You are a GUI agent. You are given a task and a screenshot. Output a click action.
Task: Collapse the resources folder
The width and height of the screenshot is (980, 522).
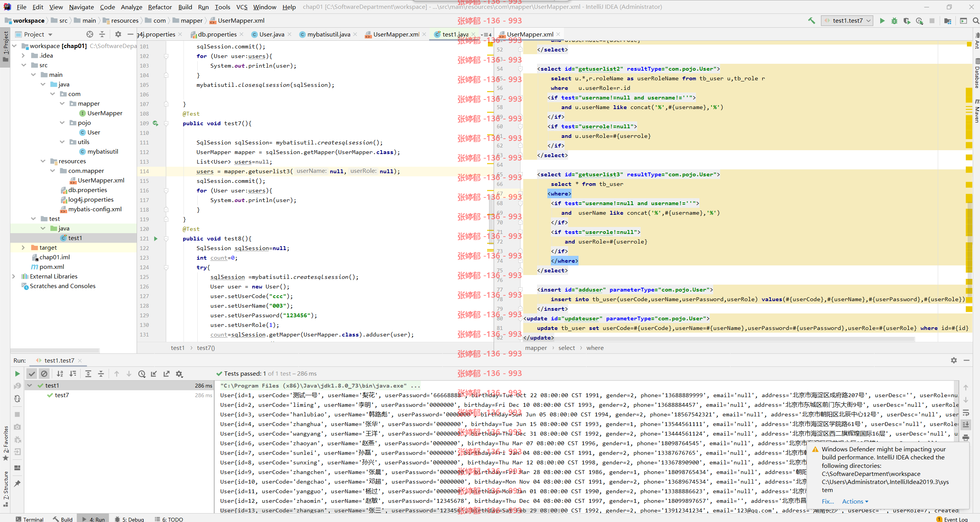click(43, 161)
